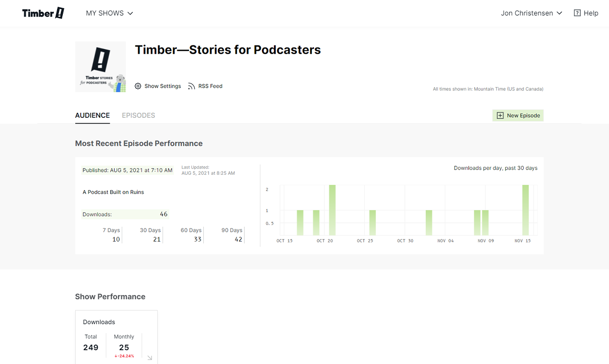Click the Show Settings gear icon

pos(138,86)
